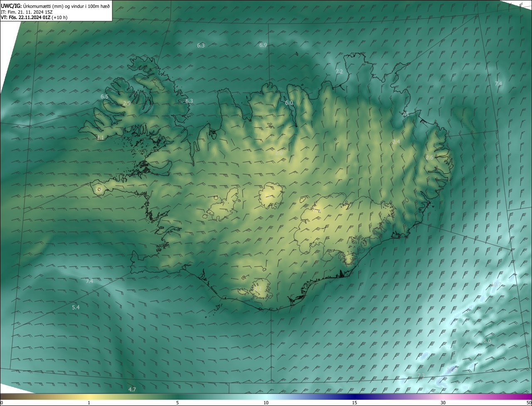This screenshot has width=532, height=406.
Task: Click the 4.7 value label above the color scale
Action: coord(132,389)
